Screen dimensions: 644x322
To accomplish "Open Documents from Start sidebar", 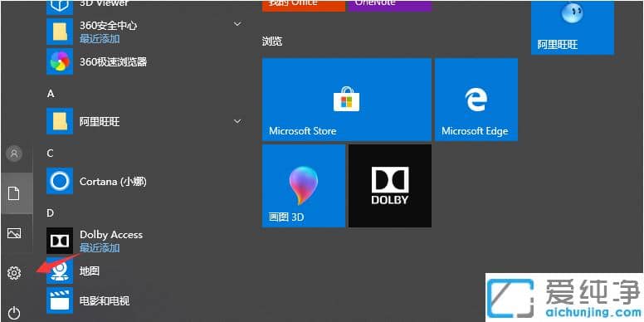I will coord(14,193).
